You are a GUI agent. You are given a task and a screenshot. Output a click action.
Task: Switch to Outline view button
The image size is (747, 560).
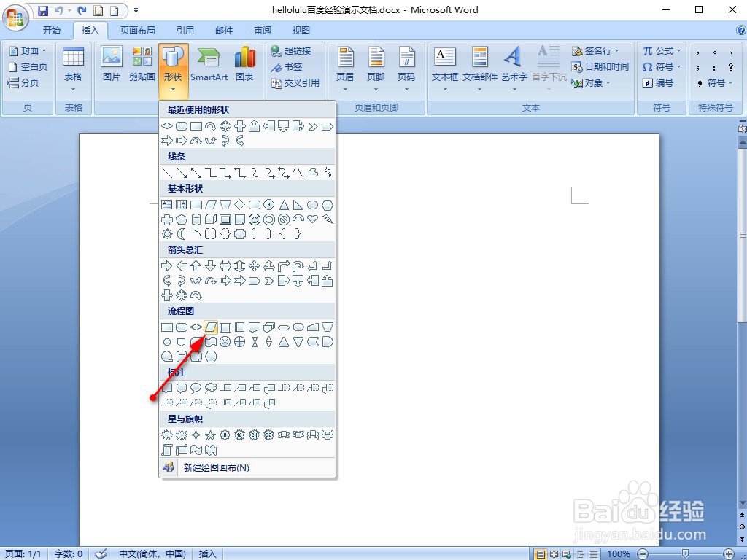(x=580, y=554)
